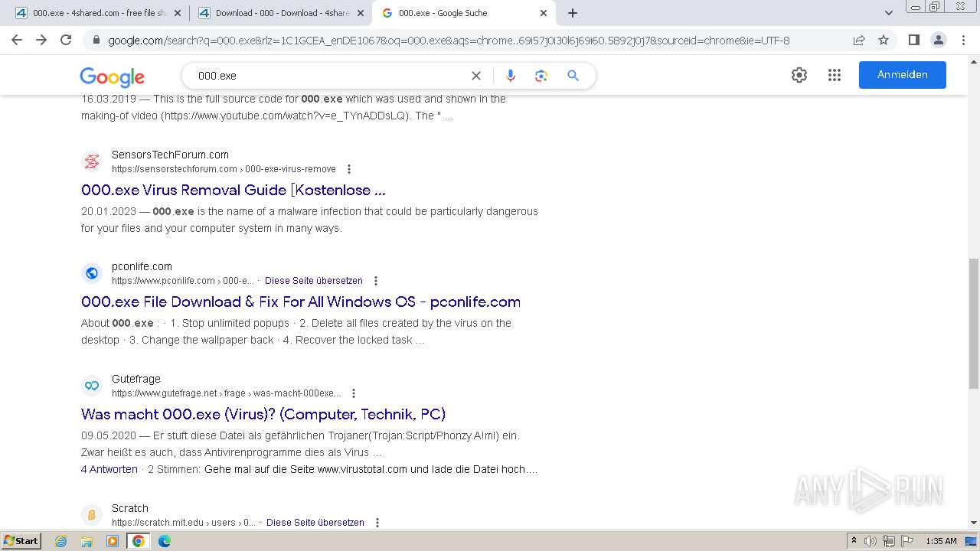
Task: Click the taskbar clock showing 1:35 AM
Action: [941, 541]
